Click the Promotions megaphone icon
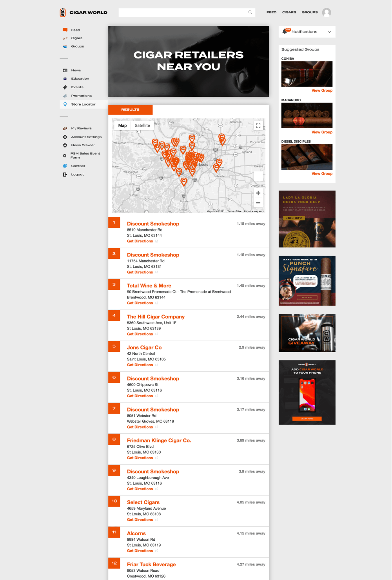 point(65,96)
